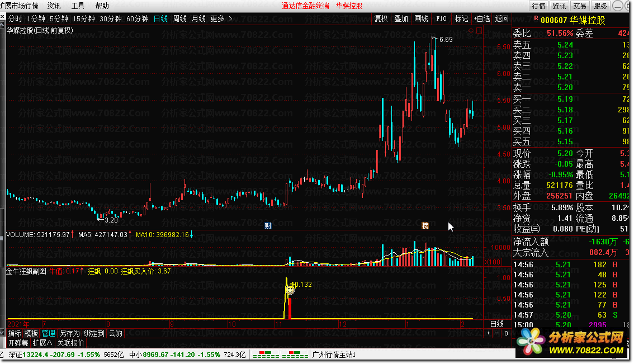Open the 复权 adjustment options
This screenshot has height=364, width=634.
pos(381,18)
